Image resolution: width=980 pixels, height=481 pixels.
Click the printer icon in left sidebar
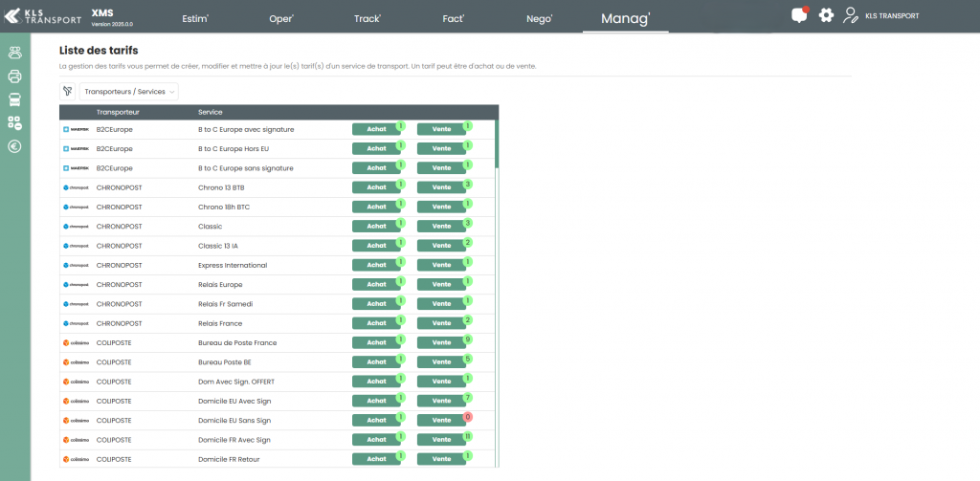pos(14,76)
